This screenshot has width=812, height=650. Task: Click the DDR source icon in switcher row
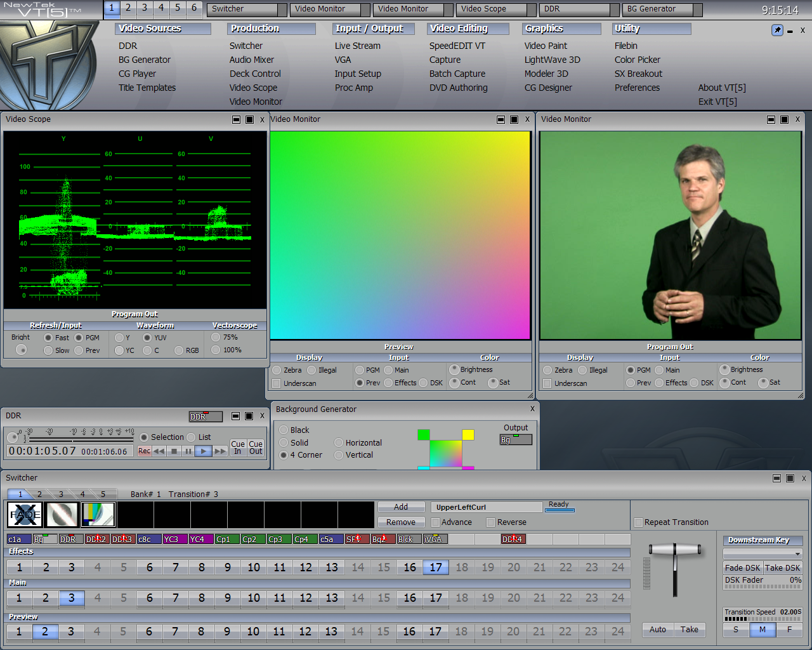click(71, 539)
